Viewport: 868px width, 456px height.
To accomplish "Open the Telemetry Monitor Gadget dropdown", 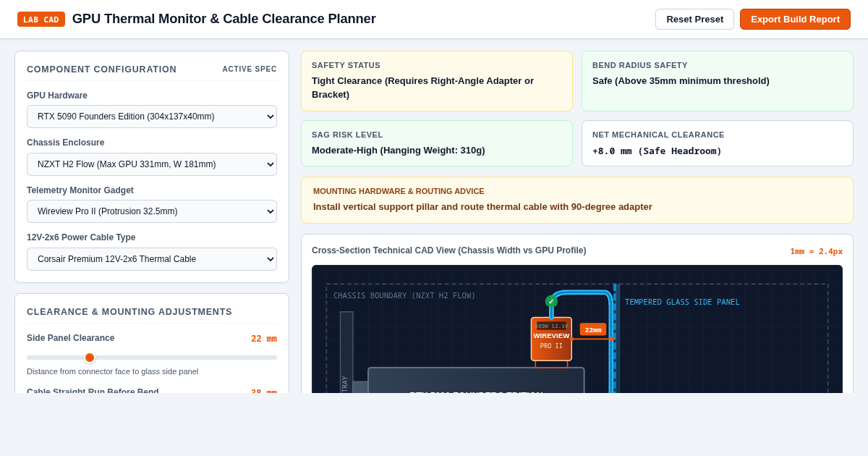I will point(152,211).
